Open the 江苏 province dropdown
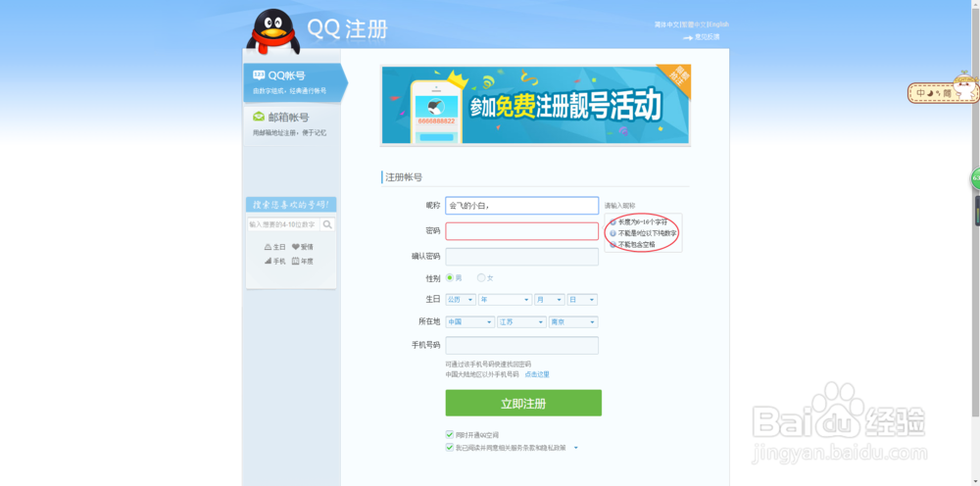The width and height of the screenshot is (980, 486). [x=522, y=322]
